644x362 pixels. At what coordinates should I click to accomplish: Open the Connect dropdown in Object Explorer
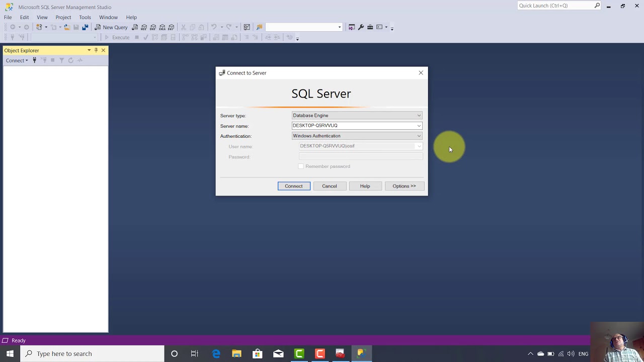point(17,60)
